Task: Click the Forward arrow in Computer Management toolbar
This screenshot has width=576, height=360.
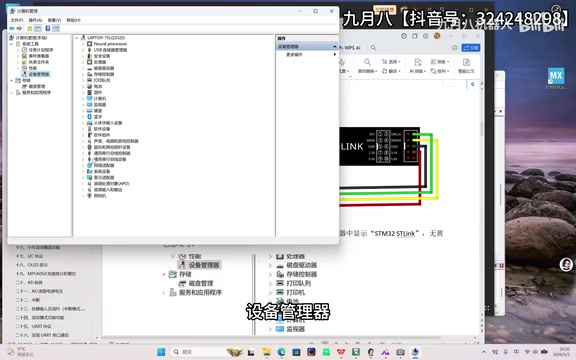Action: pyautogui.click(x=19, y=28)
